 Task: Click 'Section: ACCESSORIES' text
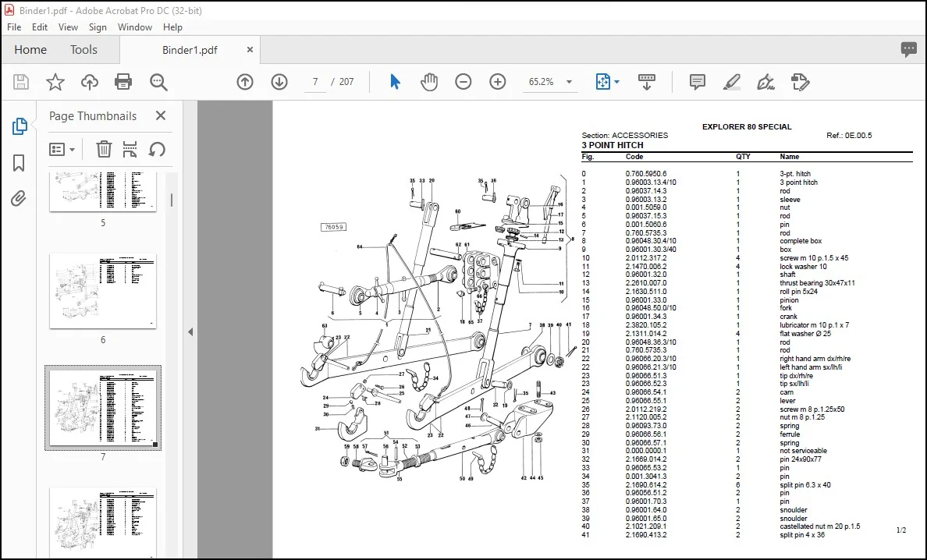pyautogui.click(x=625, y=135)
